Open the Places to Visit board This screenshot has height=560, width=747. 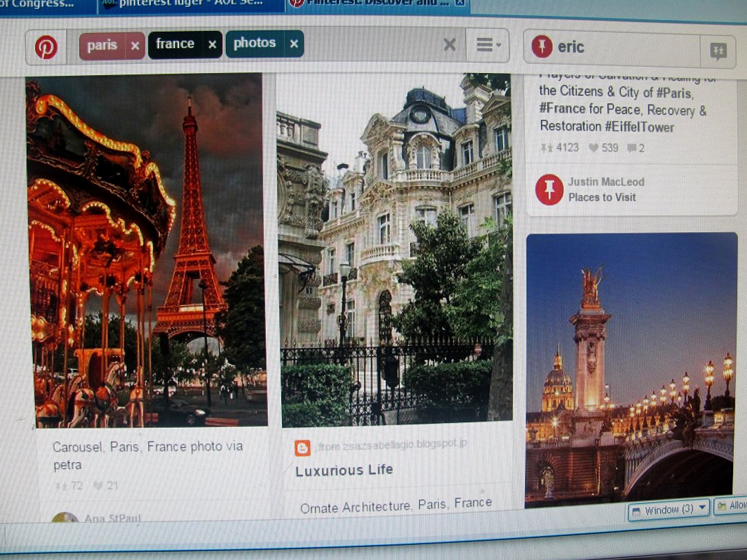602,197
